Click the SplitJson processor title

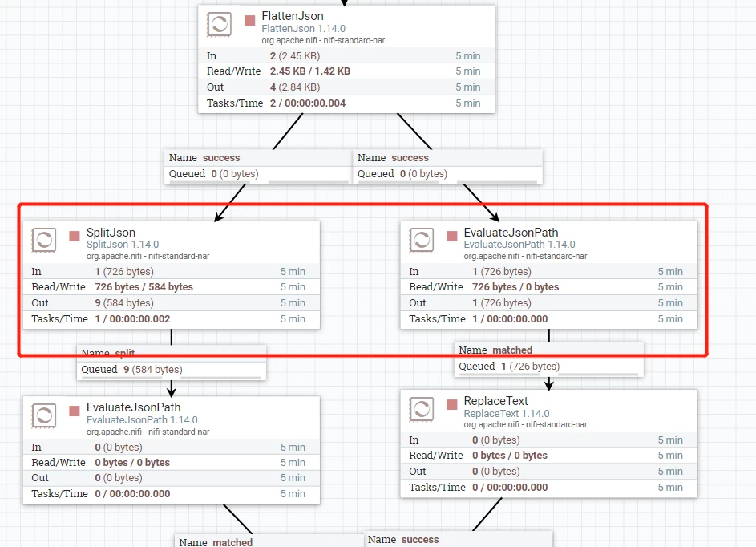click(111, 233)
